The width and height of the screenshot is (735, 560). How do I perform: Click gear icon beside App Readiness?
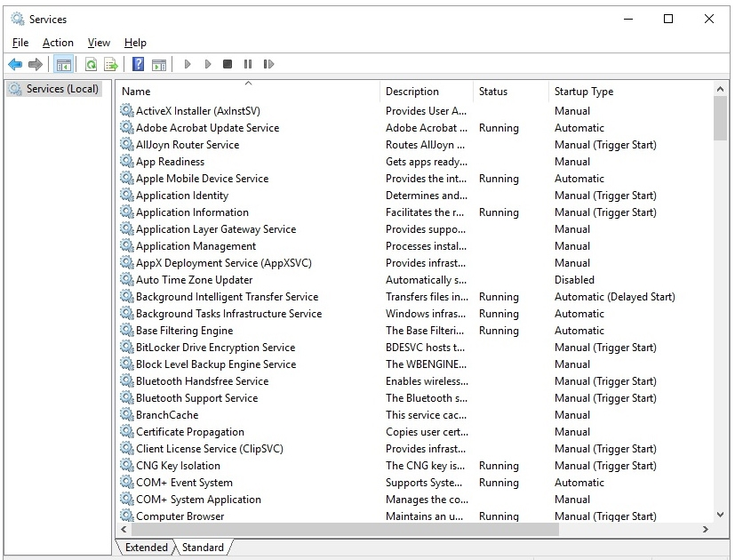point(126,161)
